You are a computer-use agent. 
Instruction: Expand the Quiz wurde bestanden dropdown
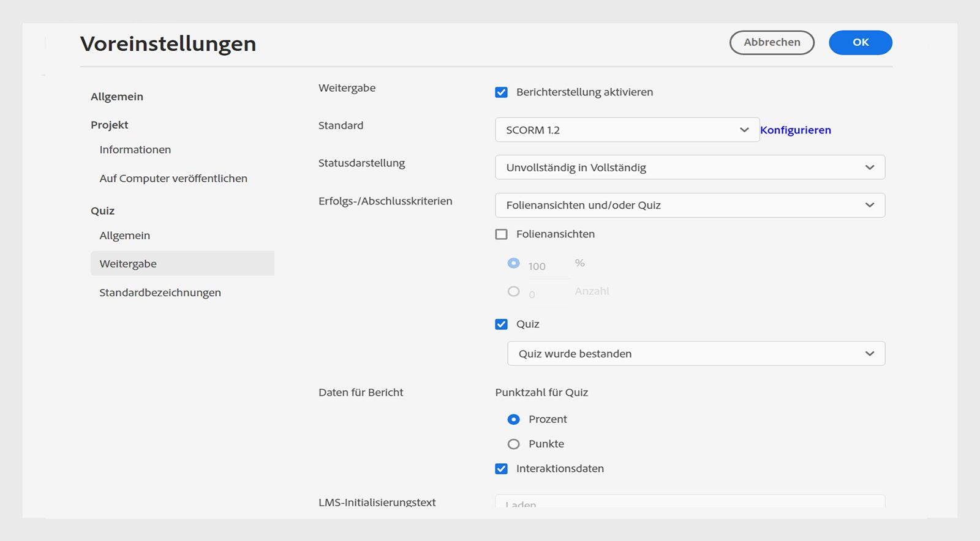click(696, 354)
